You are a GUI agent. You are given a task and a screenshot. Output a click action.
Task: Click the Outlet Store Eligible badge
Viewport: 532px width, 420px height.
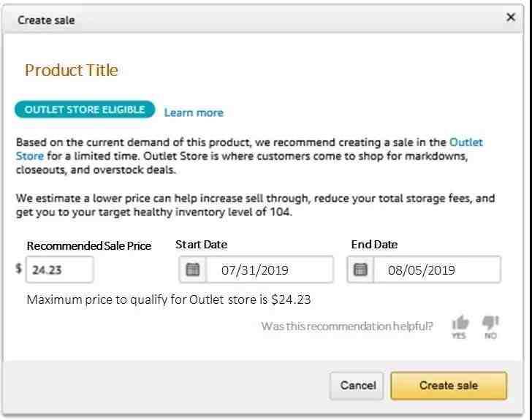click(x=85, y=110)
